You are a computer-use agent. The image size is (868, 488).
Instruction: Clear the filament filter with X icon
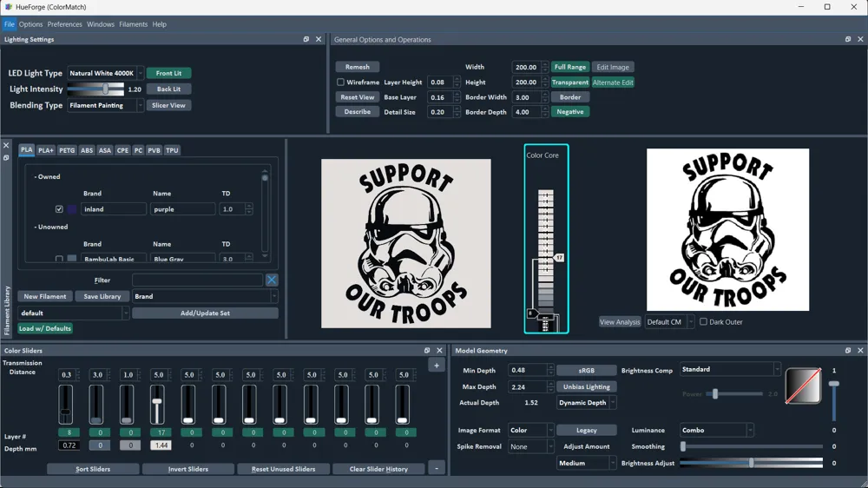[272, 280]
